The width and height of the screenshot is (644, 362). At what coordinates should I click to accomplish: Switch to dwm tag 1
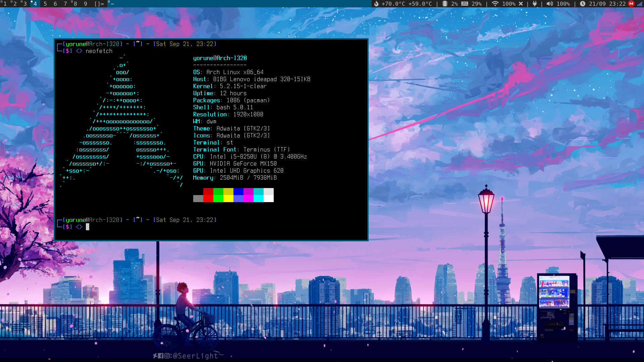click(5, 4)
